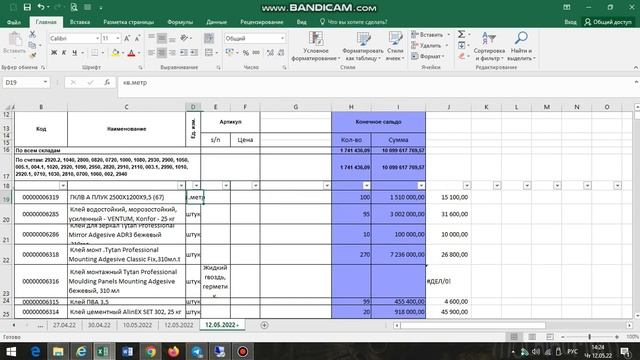Open Sort and Filter menu
Screen dimensions: 640x360
click(489, 46)
